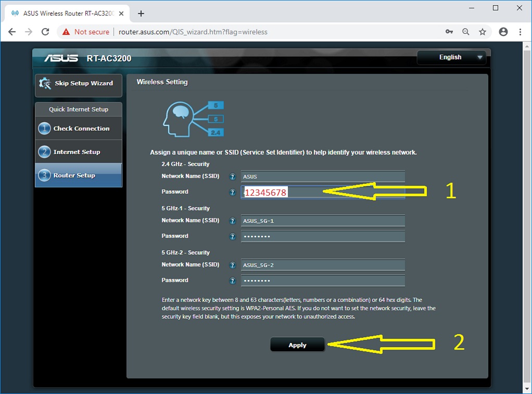
Task: Click the browser forward arrow
Action: [29, 32]
